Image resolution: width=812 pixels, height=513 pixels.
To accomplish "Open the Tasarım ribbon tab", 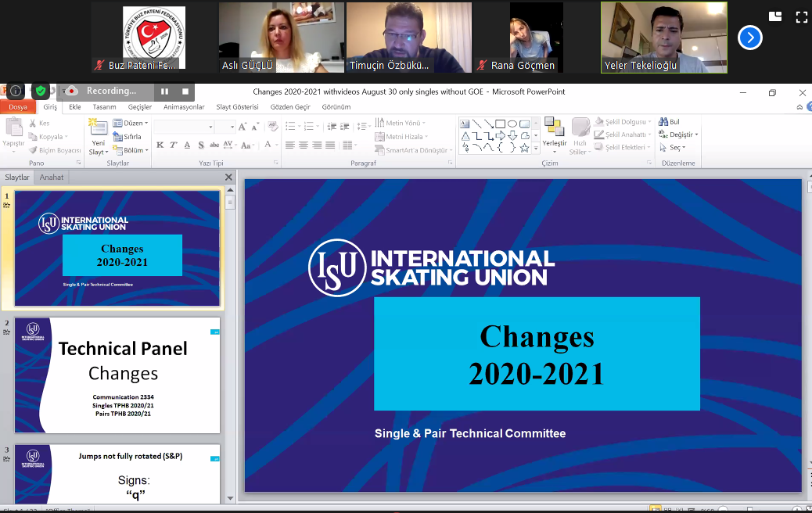I will [x=104, y=107].
